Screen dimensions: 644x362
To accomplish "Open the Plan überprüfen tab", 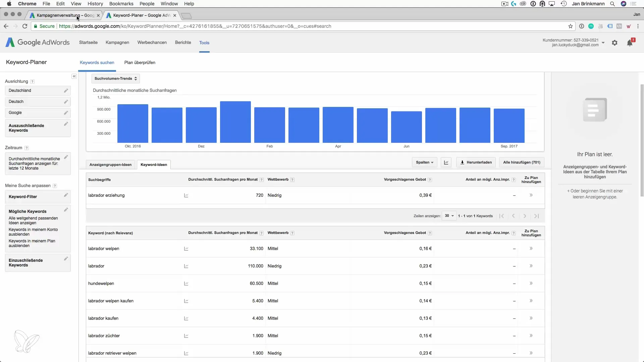I will (140, 63).
